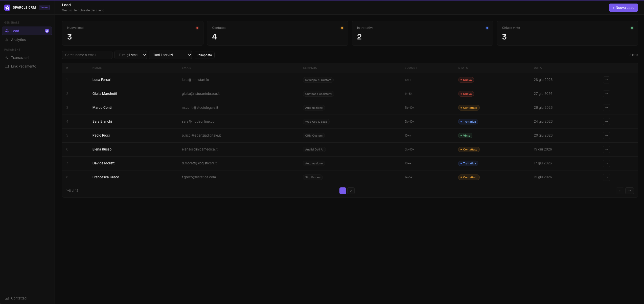
Task: Open Elena Russo's row arrow
Action: (x=607, y=149)
